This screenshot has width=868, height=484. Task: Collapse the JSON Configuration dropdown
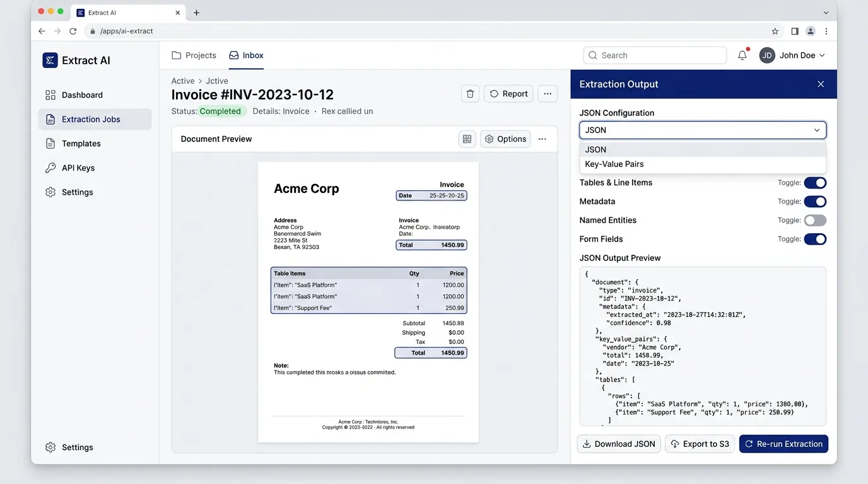[703, 130]
